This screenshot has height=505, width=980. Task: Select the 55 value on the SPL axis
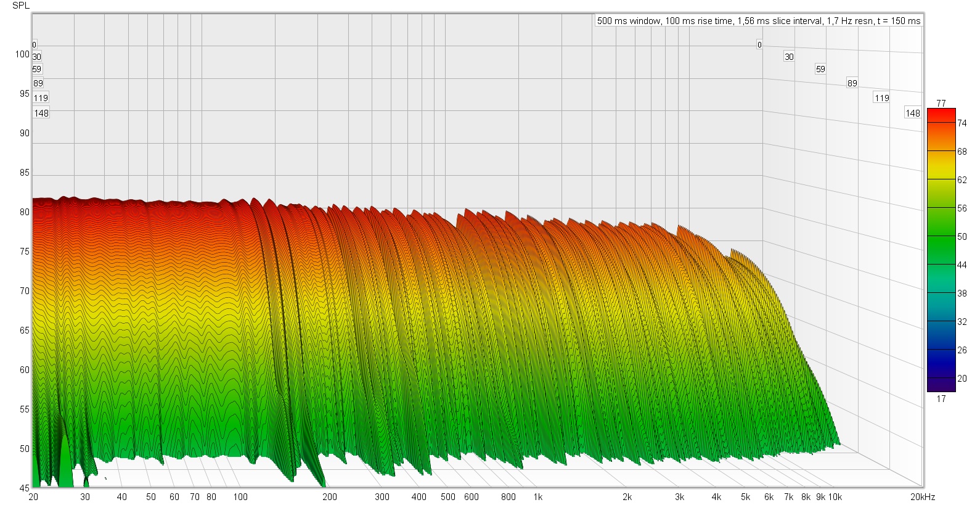tap(25, 409)
